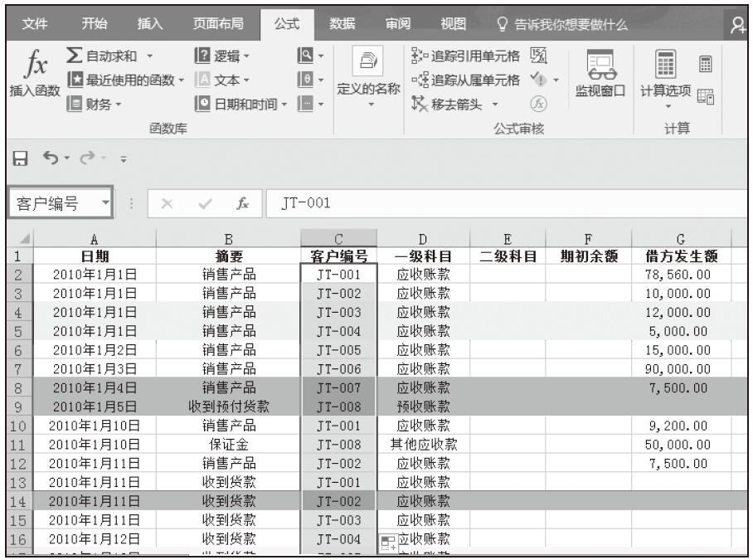753x560 pixels.
Task: Click the formula bar cancel (X) button
Action: 165,203
